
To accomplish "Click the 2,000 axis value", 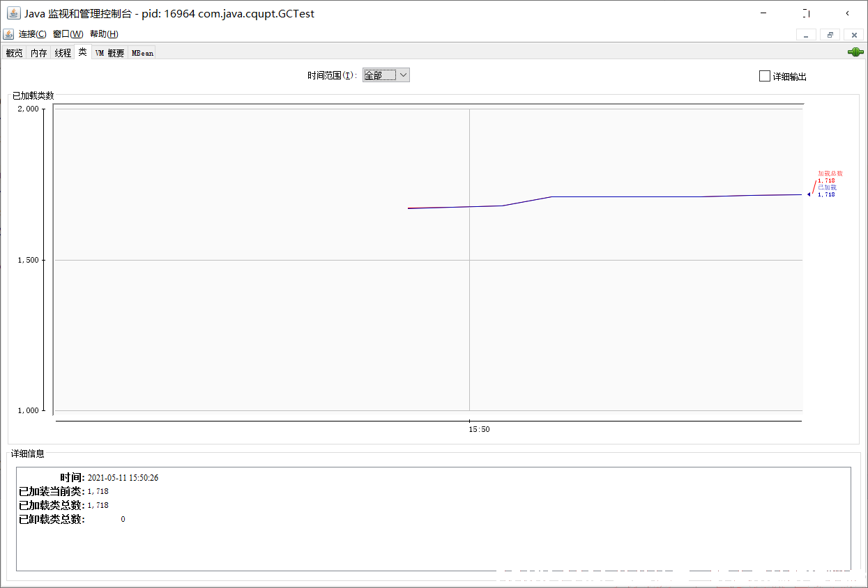I will click(x=29, y=109).
